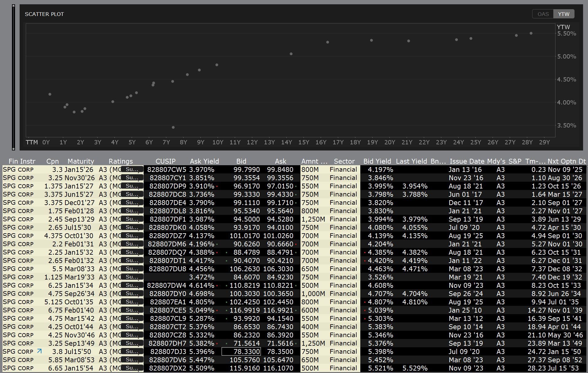Screen dimensions: 588x373
Task: Click the scatter dot near 16Y maturity
Action: [327, 42]
